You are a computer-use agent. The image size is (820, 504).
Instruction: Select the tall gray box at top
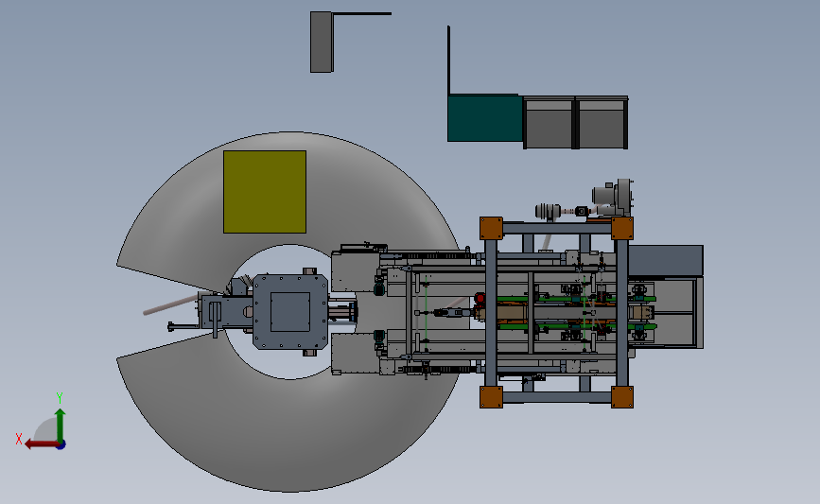click(x=322, y=42)
